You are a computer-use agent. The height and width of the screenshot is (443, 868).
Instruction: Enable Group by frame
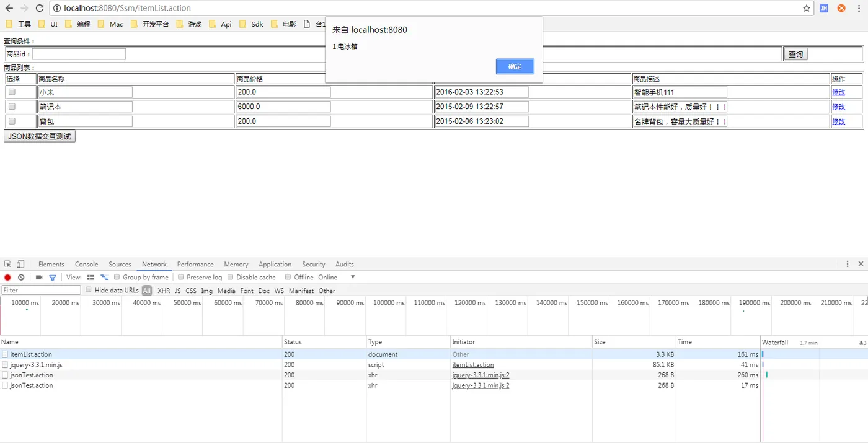coord(117,278)
